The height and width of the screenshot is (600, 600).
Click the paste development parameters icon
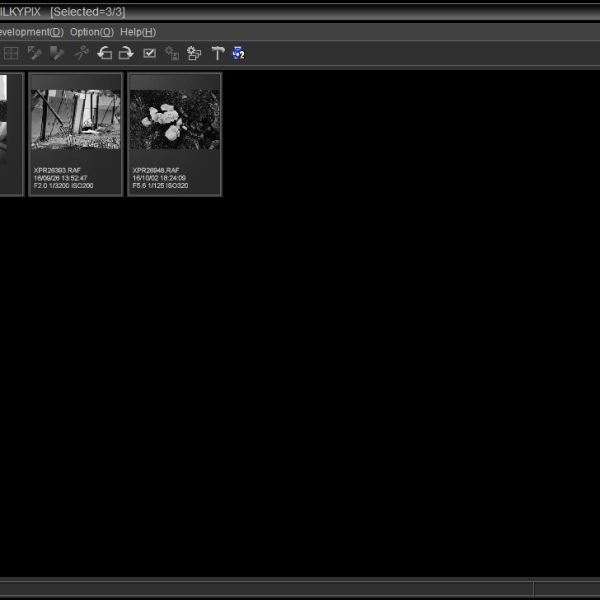click(x=57, y=53)
